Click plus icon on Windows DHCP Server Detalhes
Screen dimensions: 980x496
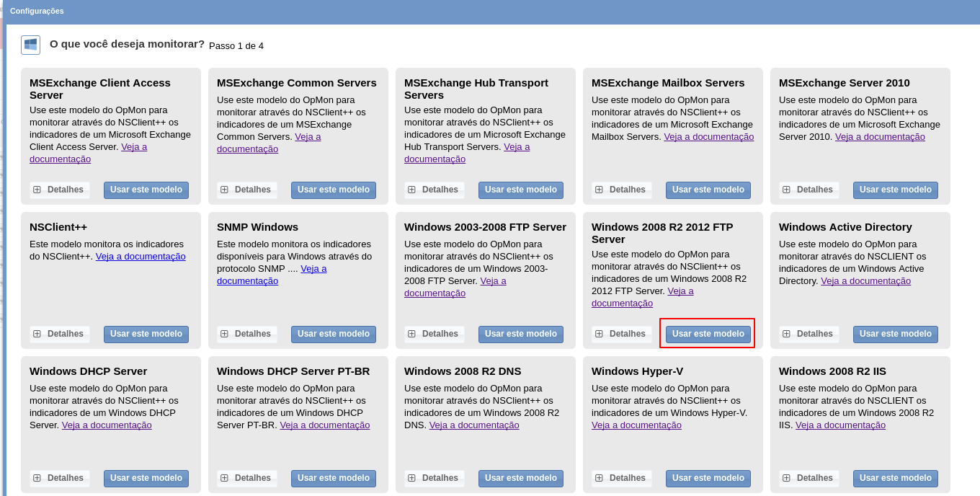tap(37, 478)
